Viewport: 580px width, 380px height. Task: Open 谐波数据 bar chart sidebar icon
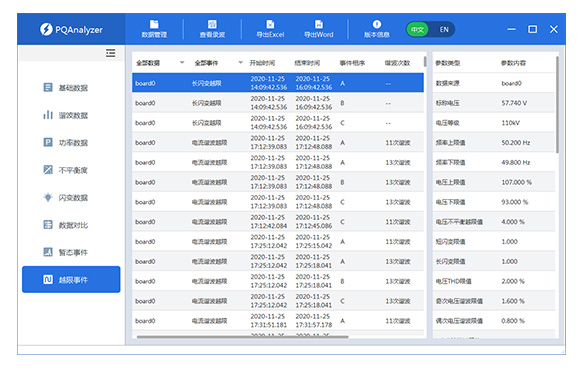tap(48, 115)
